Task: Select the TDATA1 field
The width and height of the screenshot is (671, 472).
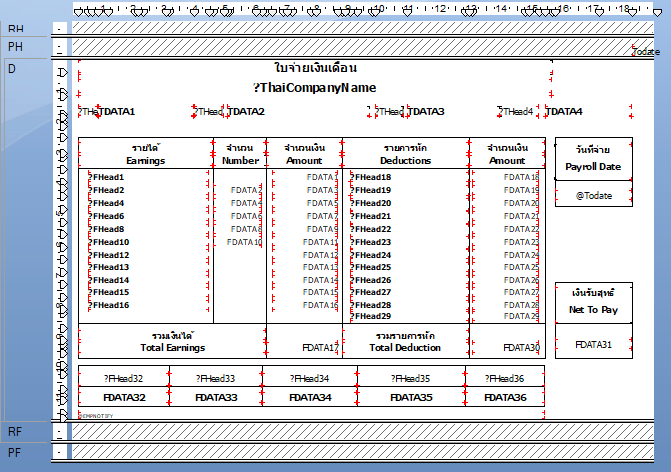Action: 119,112
